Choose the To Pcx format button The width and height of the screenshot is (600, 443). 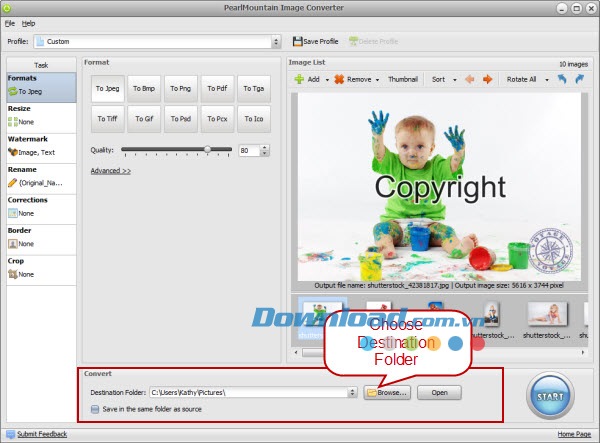[x=217, y=119]
